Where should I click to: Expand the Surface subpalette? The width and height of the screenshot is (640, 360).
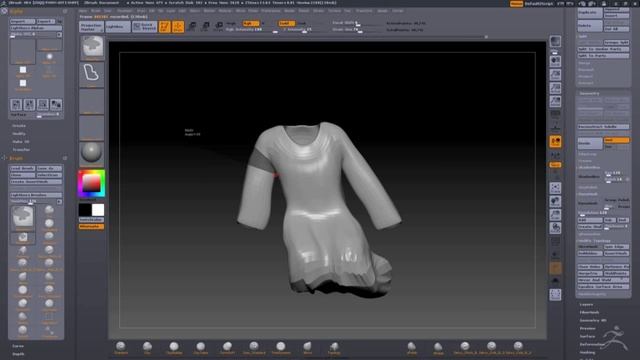pyautogui.click(x=587, y=336)
